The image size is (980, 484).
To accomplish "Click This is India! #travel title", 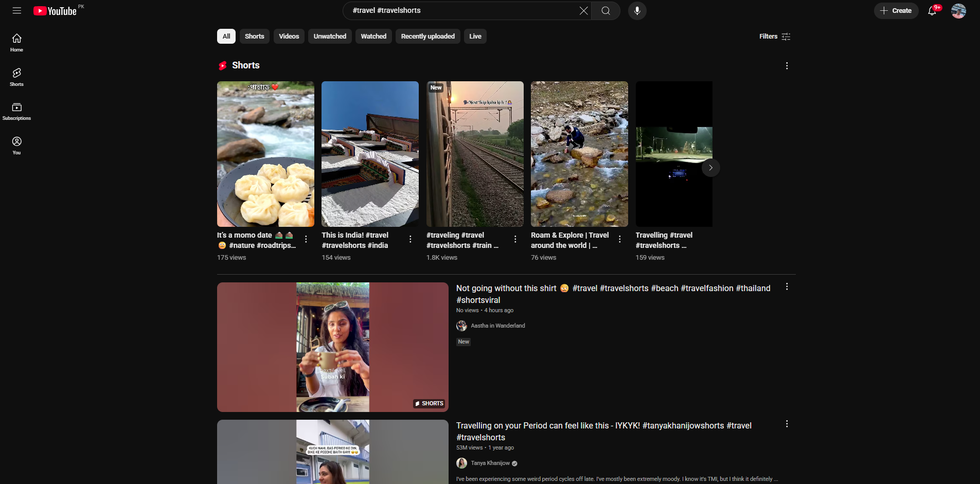I will click(355, 240).
